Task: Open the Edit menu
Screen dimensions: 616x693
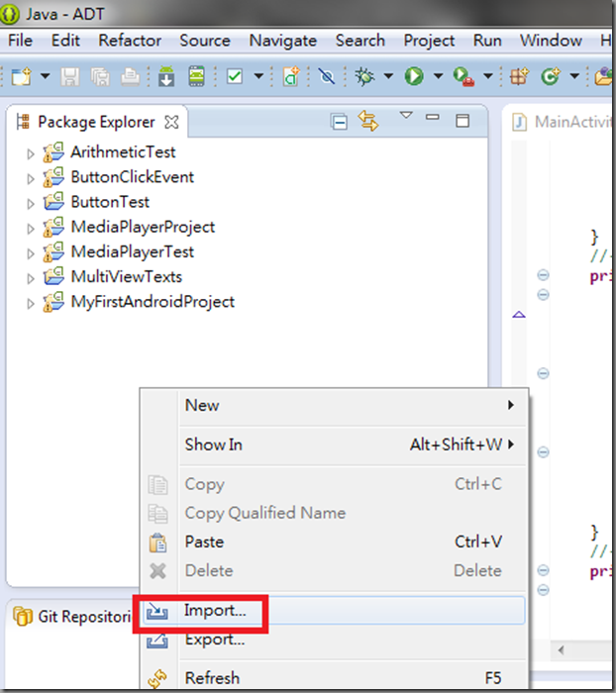Action: click(65, 41)
